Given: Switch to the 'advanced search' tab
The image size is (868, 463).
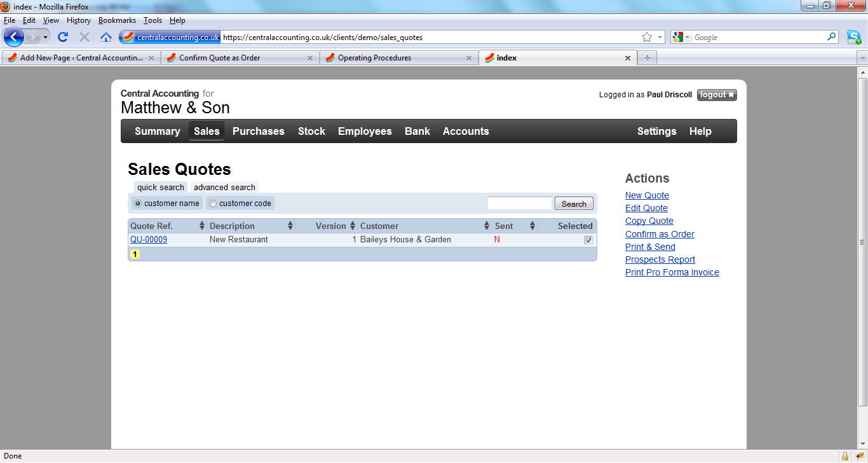Looking at the screenshot, I should (x=224, y=187).
